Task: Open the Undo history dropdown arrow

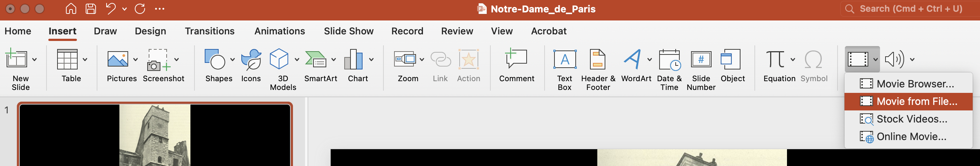Action: [125, 9]
